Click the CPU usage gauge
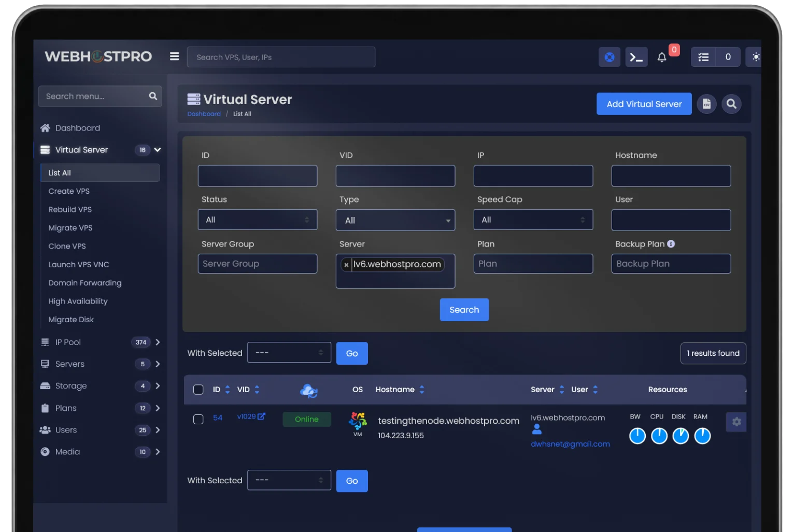794x532 pixels. (659, 436)
